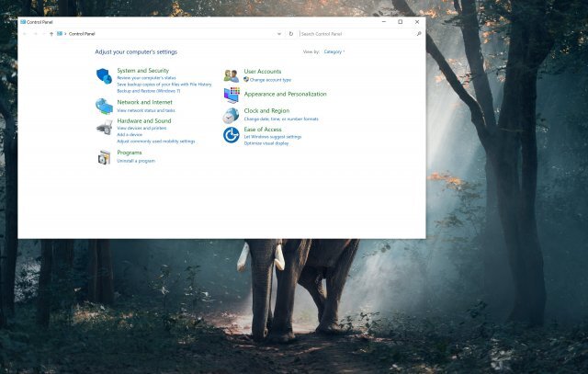Click the Ease of Access icon
The height and width of the screenshot is (374, 588).
[x=232, y=135]
